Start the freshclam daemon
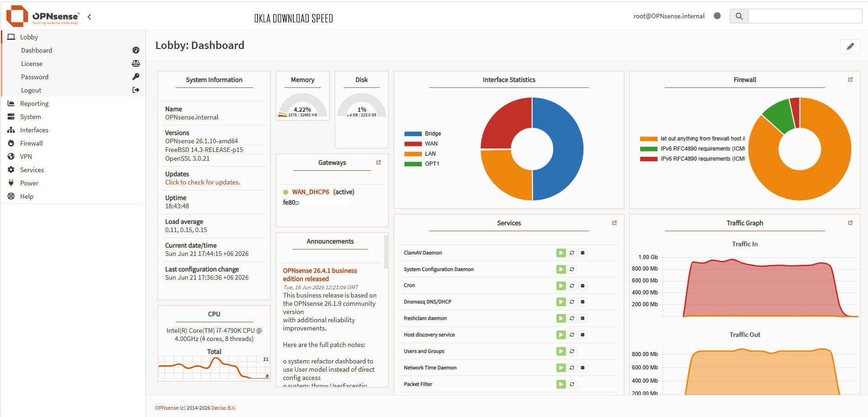 (561, 318)
